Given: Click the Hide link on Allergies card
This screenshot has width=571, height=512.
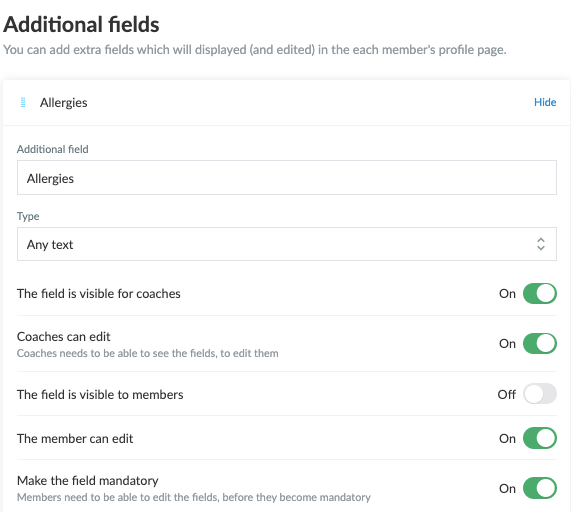Looking at the screenshot, I should pos(545,102).
